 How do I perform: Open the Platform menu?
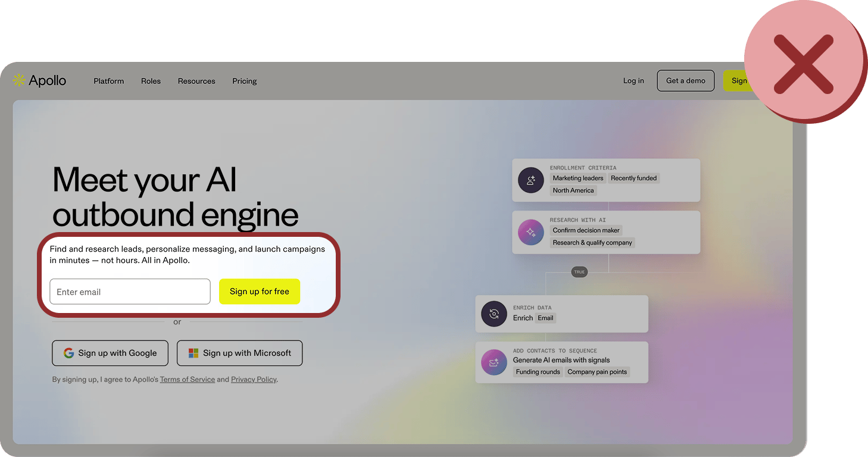coord(109,81)
